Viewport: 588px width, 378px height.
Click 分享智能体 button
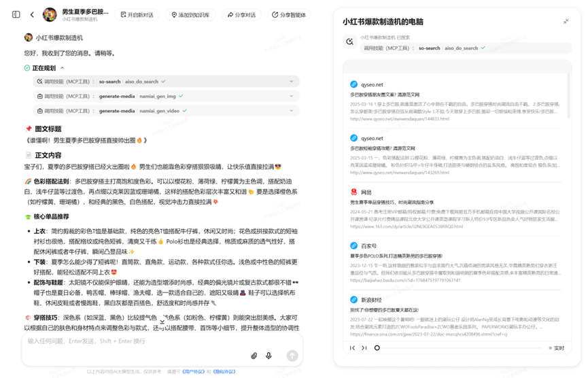coord(289,15)
